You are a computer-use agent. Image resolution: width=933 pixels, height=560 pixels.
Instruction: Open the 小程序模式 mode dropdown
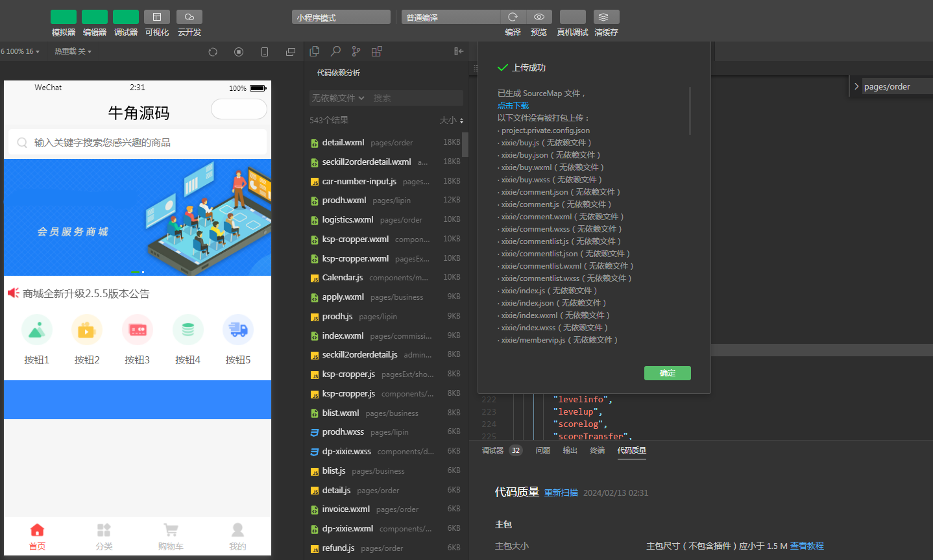341,18
